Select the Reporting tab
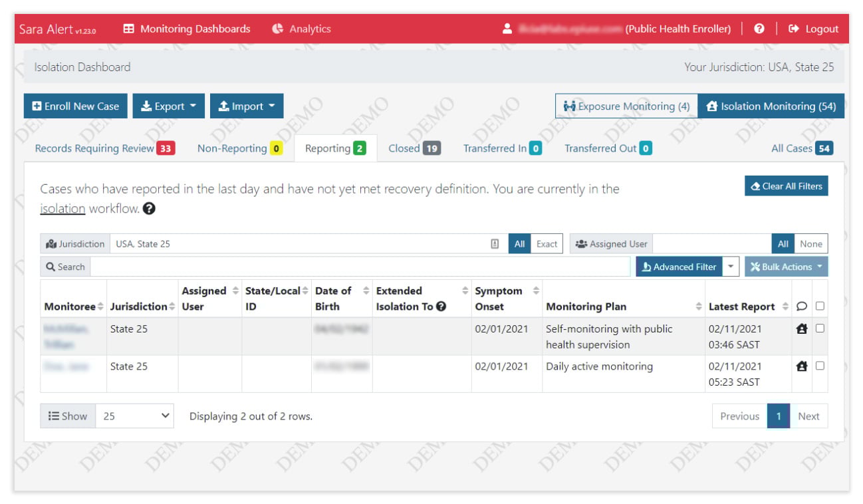The width and height of the screenshot is (863, 504). [x=336, y=148]
